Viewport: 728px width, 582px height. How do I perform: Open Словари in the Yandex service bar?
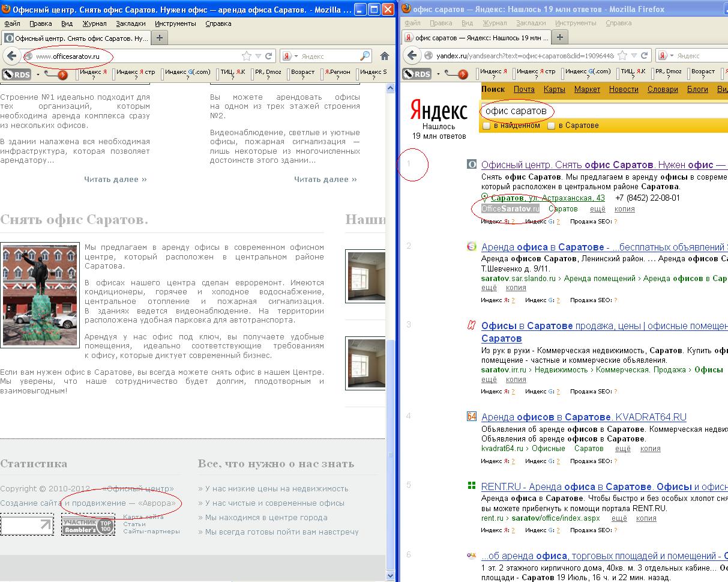(x=663, y=89)
